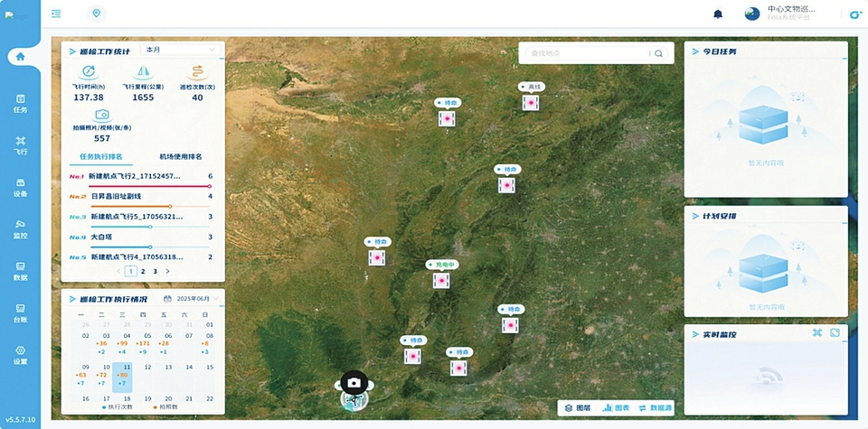Go to page 2 of ranking list
This screenshot has height=429, width=868.
click(143, 271)
